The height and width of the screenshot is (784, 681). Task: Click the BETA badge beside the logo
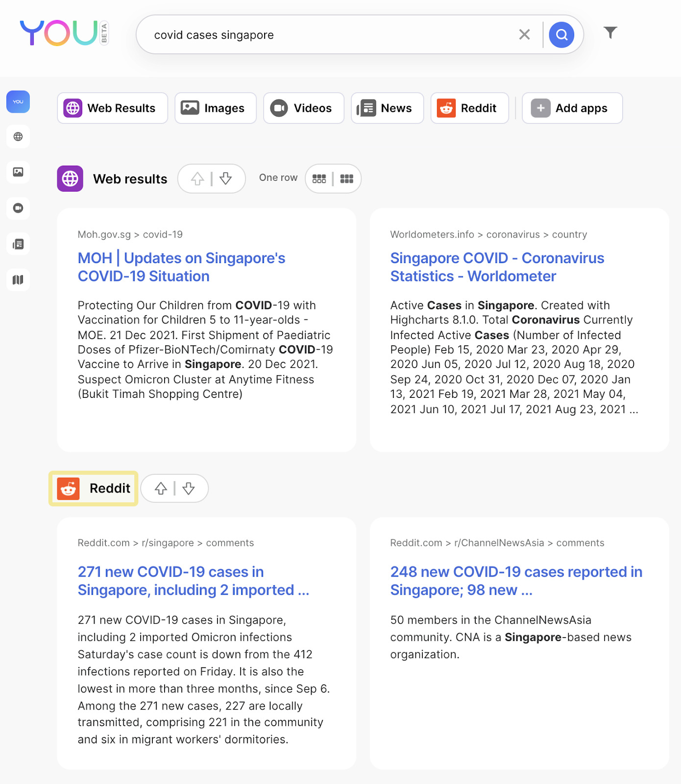pyautogui.click(x=104, y=33)
